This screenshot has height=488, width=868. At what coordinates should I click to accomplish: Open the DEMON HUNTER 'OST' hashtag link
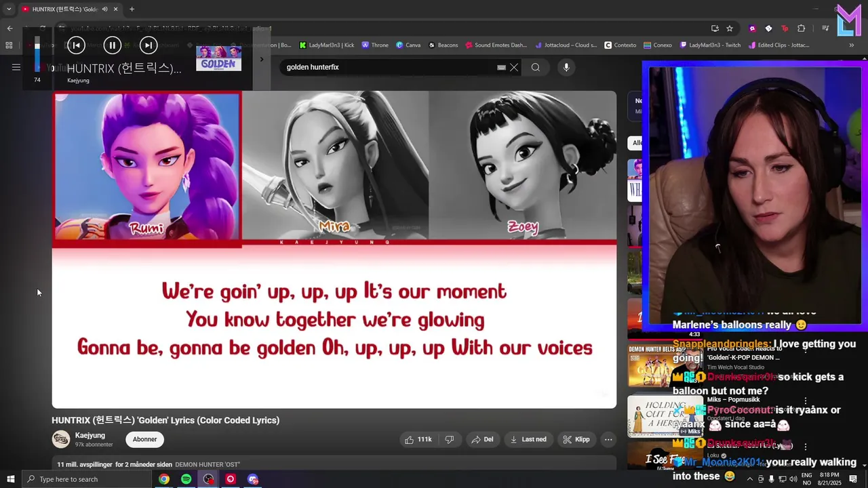(208, 464)
